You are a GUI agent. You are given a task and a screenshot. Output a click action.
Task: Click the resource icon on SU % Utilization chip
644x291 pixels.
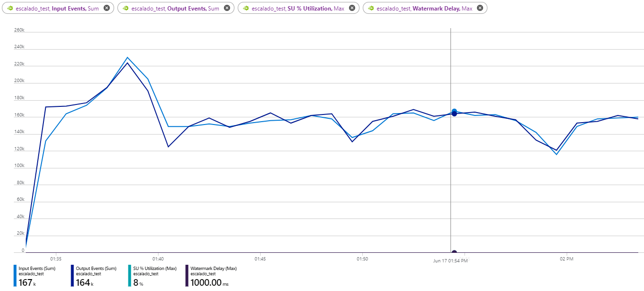pos(246,8)
